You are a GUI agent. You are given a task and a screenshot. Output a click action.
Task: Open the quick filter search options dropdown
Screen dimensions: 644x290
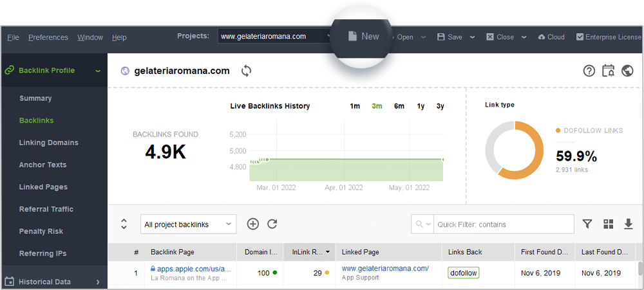click(423, 224)
